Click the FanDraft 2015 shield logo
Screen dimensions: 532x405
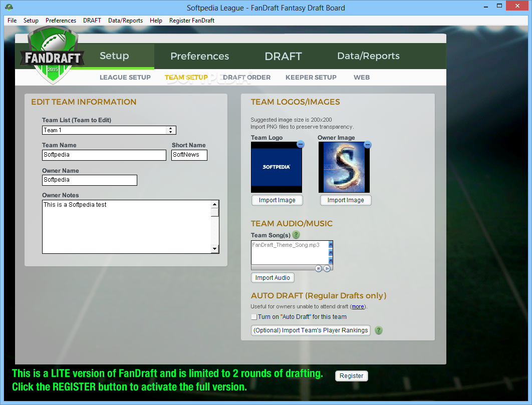point(53,56)
